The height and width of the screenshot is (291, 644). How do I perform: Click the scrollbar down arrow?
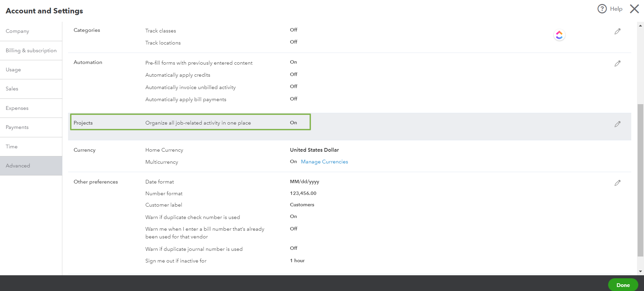(x=641, y=271)
